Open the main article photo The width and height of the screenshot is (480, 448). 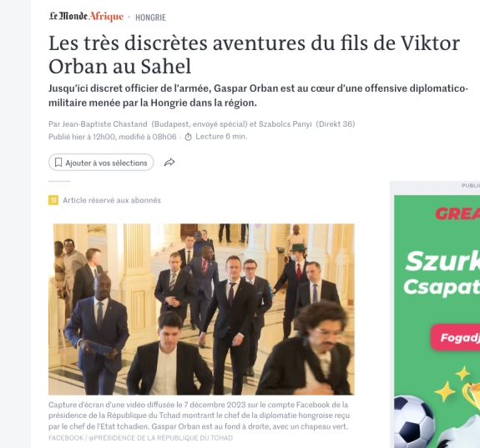point(201,309)
